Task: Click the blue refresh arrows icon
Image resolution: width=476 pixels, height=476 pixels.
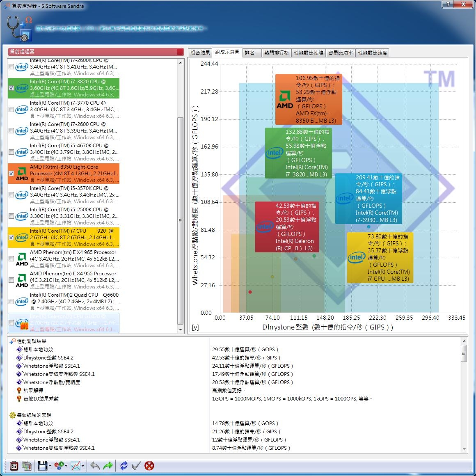Action: click(x=124, y=465)
